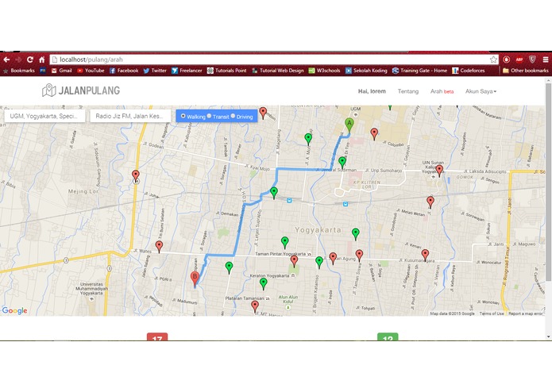Open the Tutorials Point bookmark
The height and width of the screenshot is (392, 552).
click(x=226, y=71)
